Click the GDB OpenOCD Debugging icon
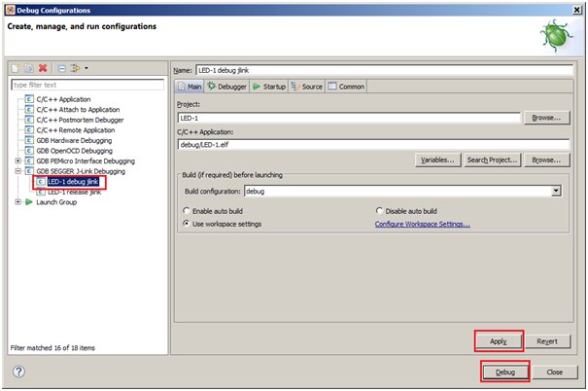This screenshot has height=391, width=588. (29, 151)
